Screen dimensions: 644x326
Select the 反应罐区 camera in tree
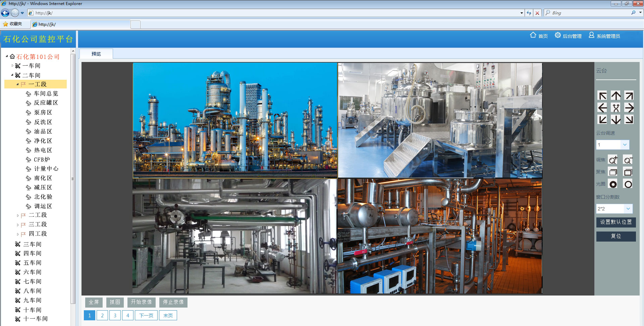coord(46,103)
